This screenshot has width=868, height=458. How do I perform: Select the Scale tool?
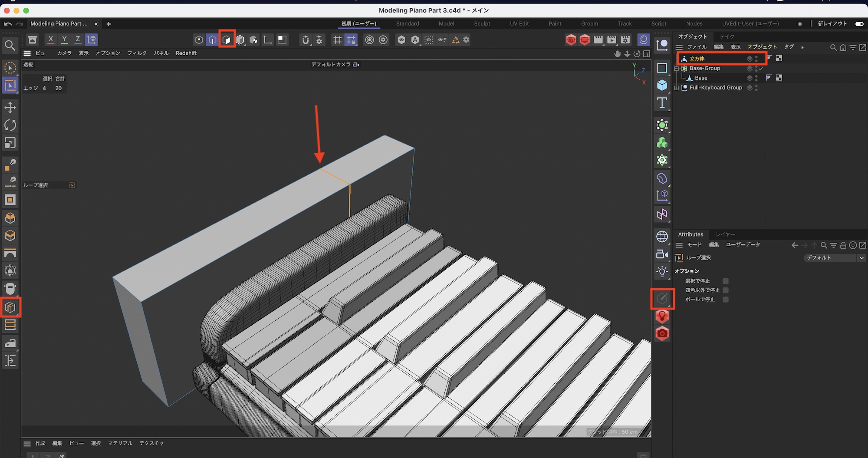click(10, 143)
